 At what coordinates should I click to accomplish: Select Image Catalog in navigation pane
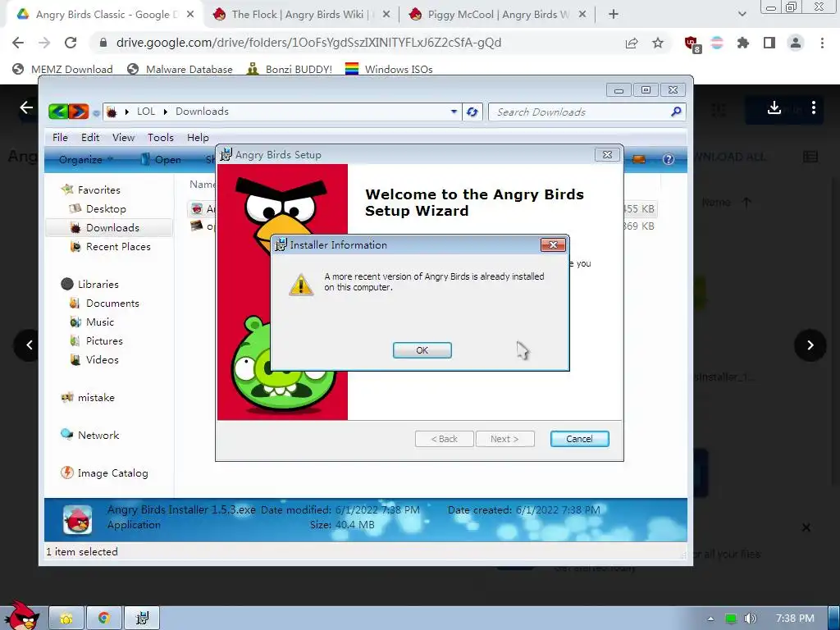[x=104, y=473]
